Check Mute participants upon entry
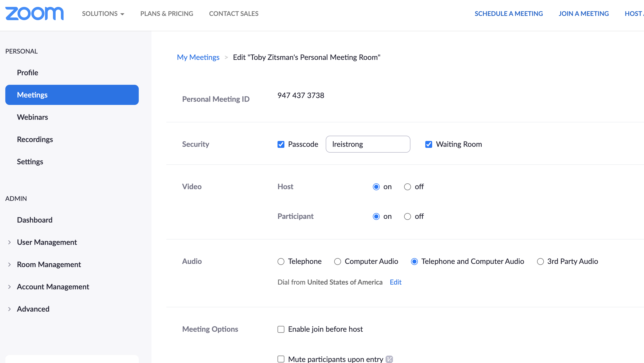This screenshot has width=644, height=363. (x=281, y=359)
